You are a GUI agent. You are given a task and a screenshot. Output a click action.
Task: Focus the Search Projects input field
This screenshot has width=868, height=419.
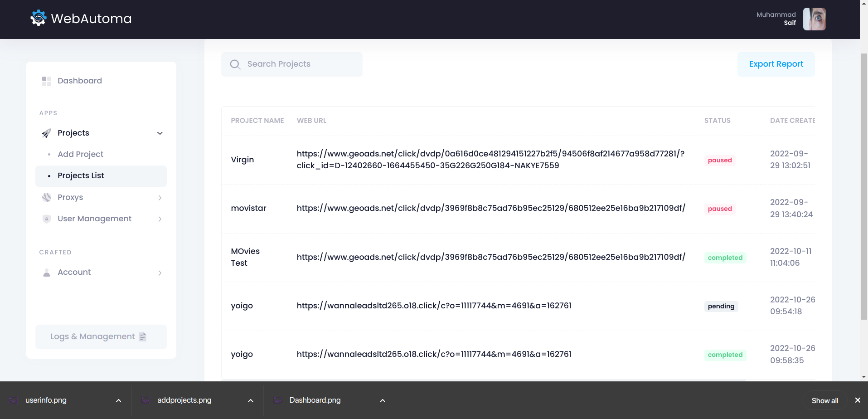pos(299,64)
